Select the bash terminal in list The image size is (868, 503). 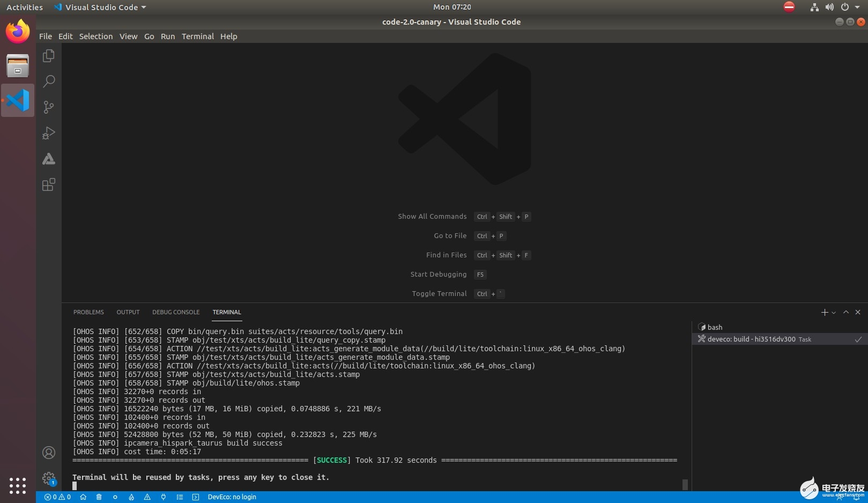point(780,327)
